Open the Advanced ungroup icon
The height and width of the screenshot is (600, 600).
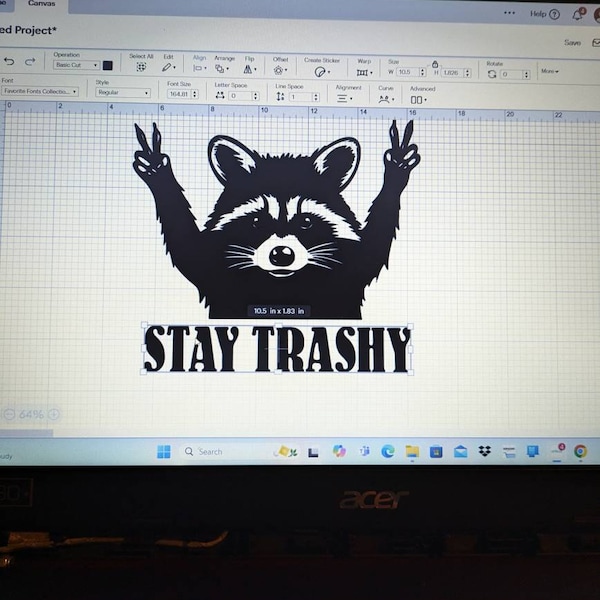coord(416,100)
